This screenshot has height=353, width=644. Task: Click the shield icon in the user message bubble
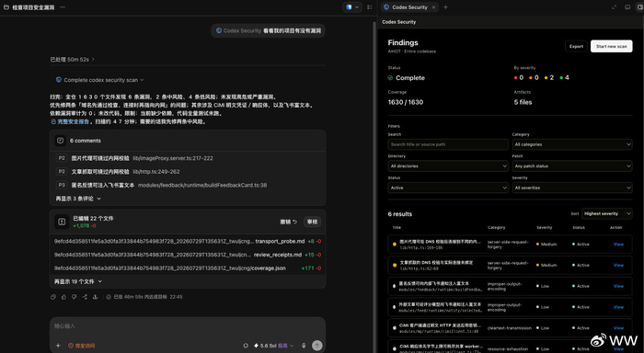[x=219, y=30]
